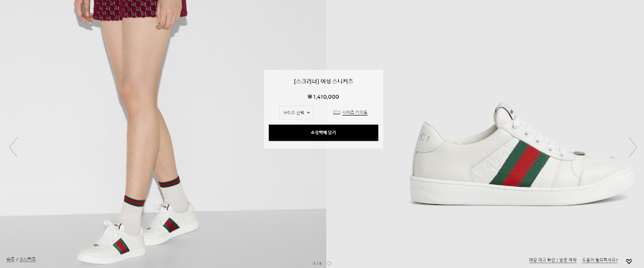Open the 사이즈 가이드 link
This screenshot has height=268, width=644.
tap(355, 113)
